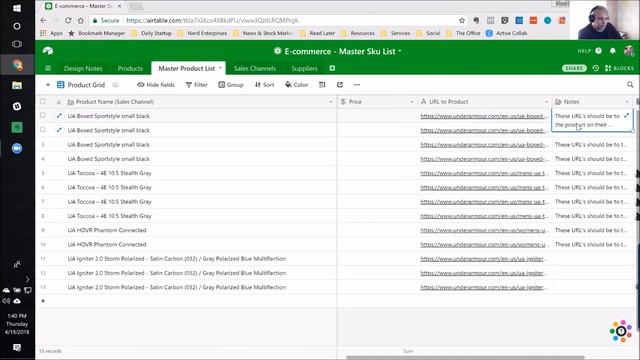Select checkbox for second record row

(43, 130)
